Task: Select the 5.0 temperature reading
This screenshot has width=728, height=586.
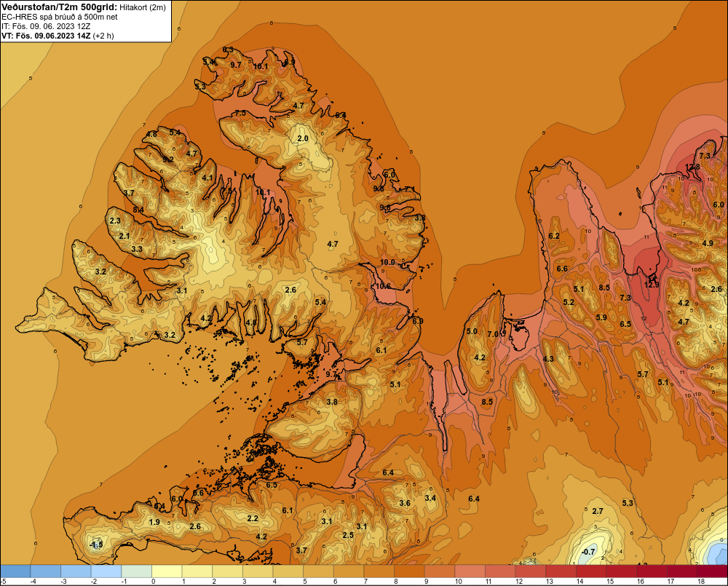Action: pos(472,331)
